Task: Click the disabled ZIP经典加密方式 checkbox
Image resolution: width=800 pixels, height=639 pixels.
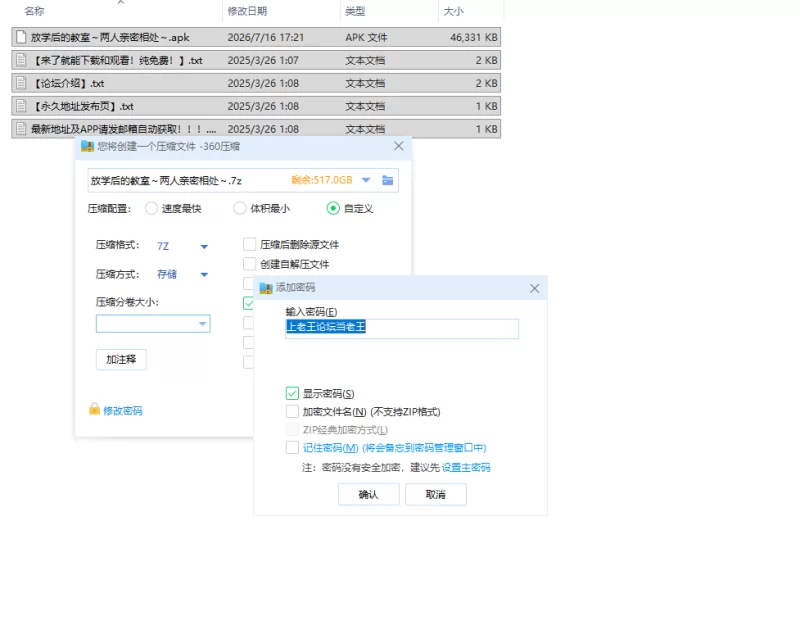Action: click(x=292, y=429)
